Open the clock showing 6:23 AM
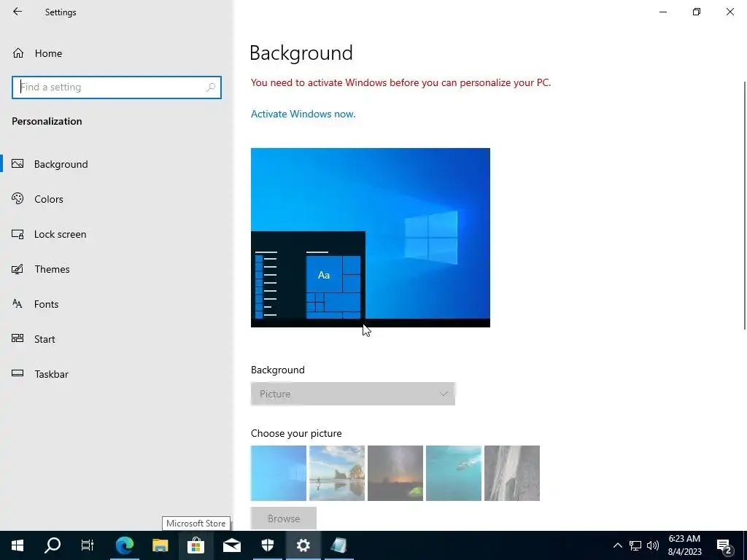This screenshot has height=560, width=747. click(684, 545)
